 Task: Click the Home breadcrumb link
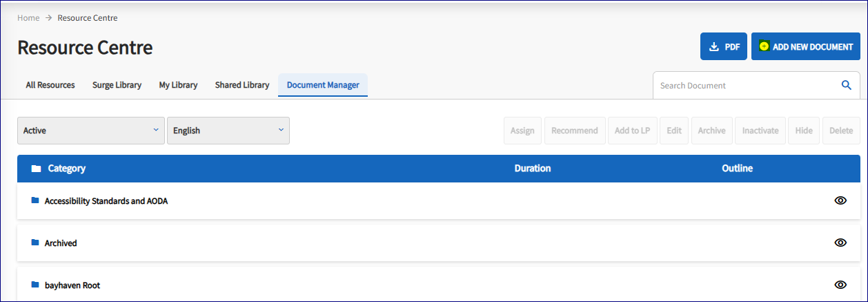click(28, 18)
